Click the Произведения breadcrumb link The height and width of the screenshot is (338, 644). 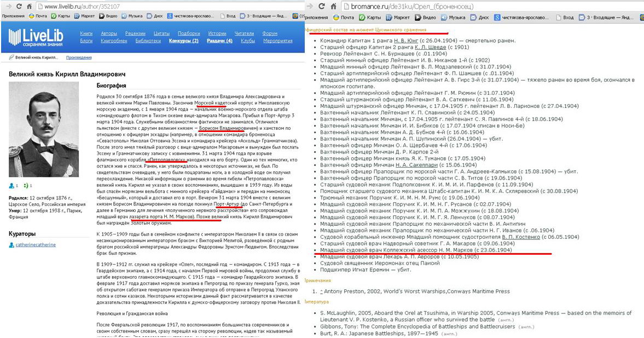[x=79, y=58]
